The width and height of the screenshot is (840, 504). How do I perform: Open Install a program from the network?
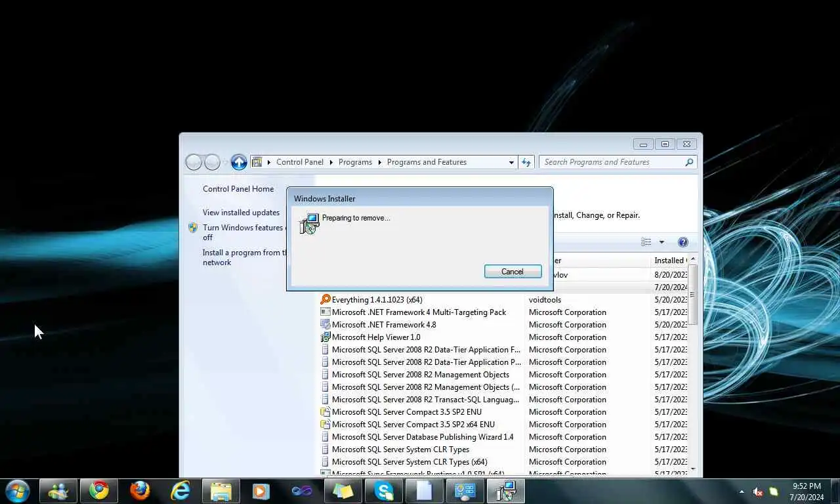pyautogui.click(x=244, y=257)
